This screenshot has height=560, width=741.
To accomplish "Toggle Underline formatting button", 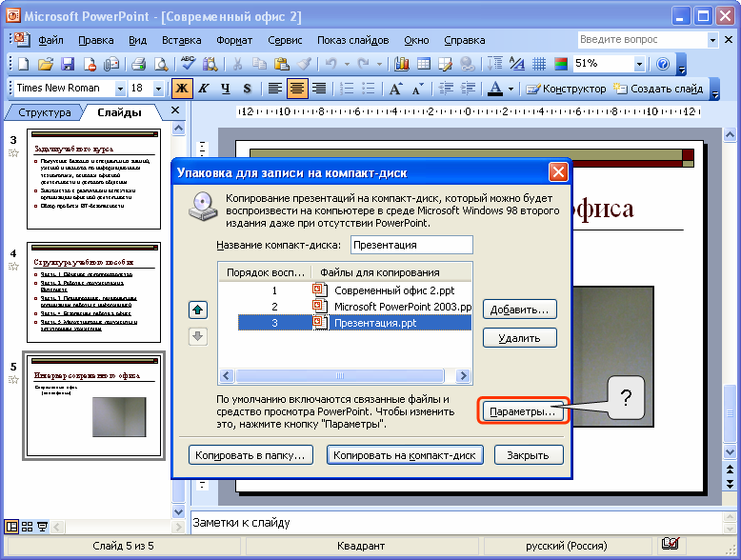I will point(226,89).
